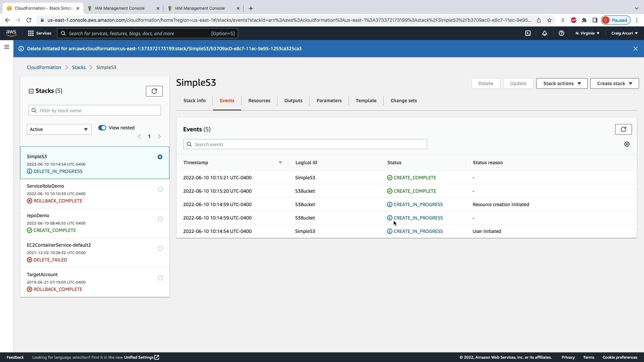Refresh the Stacks list
This screenshot has width=644, height=362.
click(x=154, y=91)
